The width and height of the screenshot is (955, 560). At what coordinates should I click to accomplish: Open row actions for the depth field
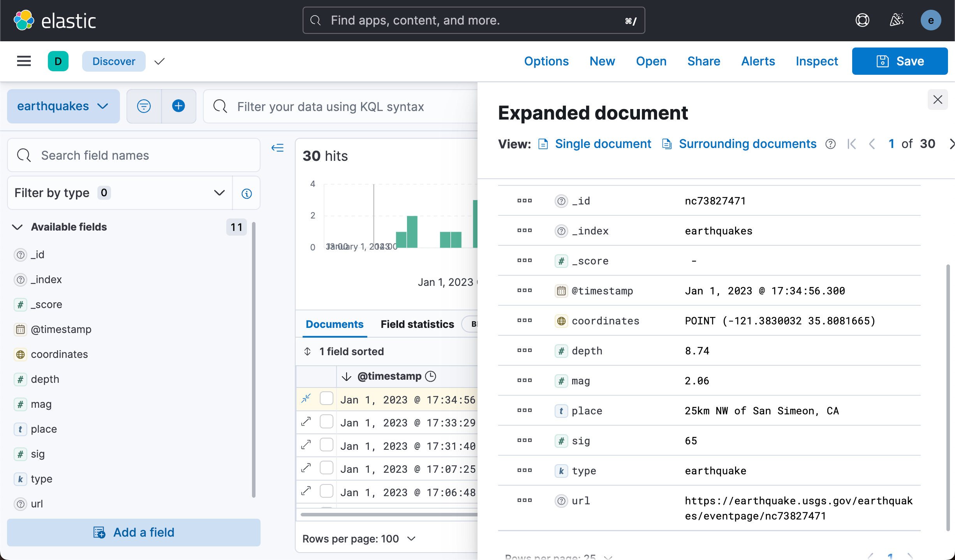pyautogui.click(x=524, y=350)
